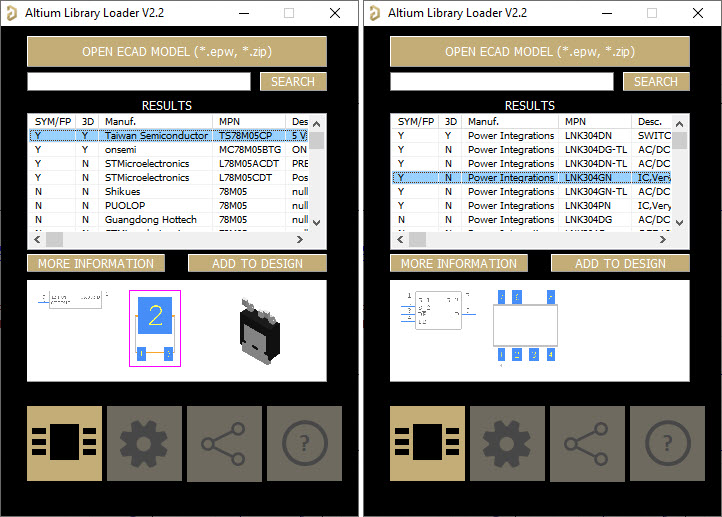This screenshot has height=517, width=722.
Task: Select the LNK304DN-TL row
Action: click(x=531, y=163)
